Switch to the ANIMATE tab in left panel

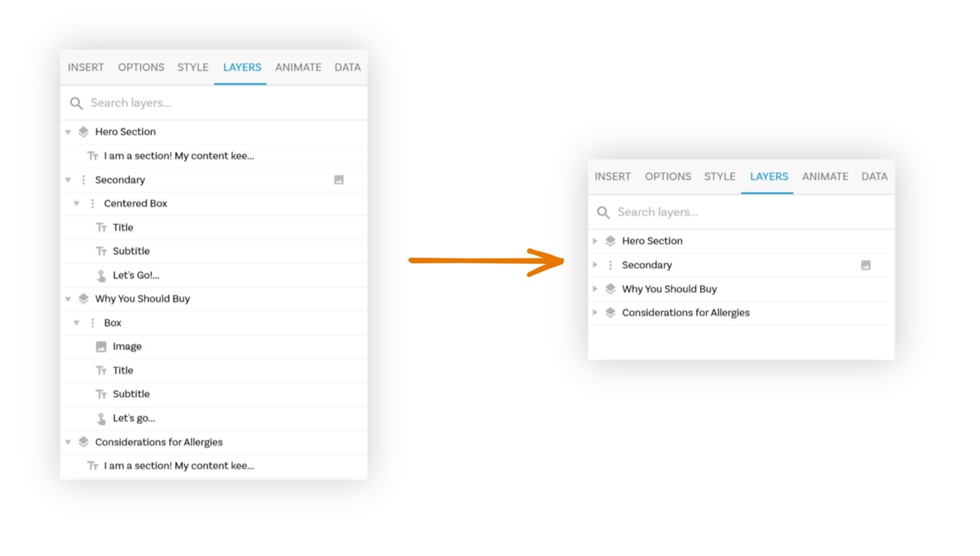(298, 67)
